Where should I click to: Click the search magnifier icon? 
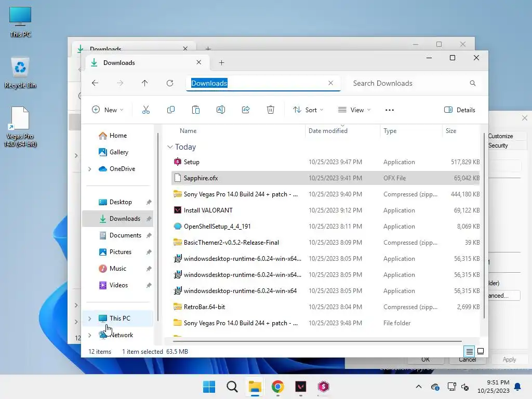[x=473, y=83]
